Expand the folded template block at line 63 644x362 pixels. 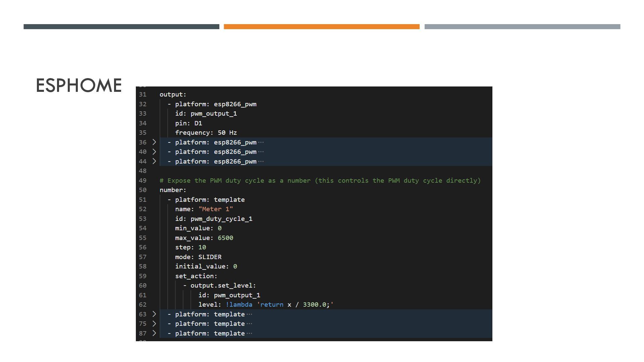click(154, 314)
